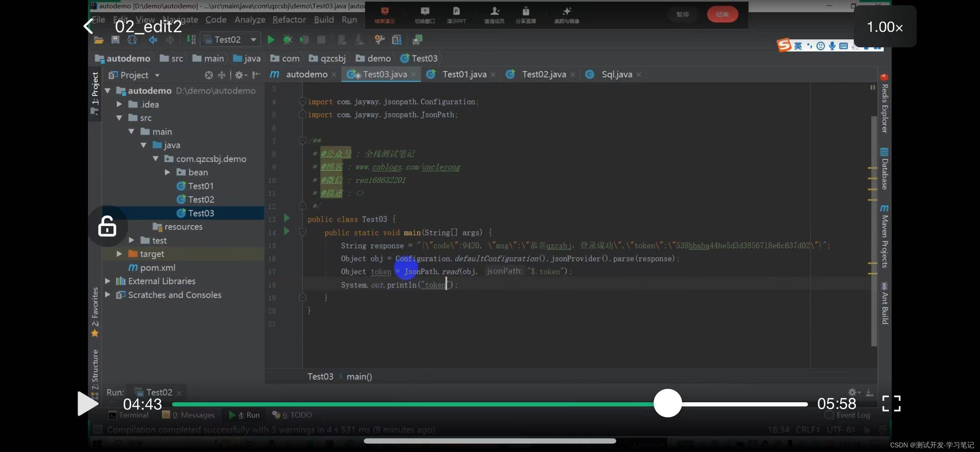Click the run gutter icon at class Test03
Image resolution: width=980 pixels, height=452 pixels.
click(287, 218)
